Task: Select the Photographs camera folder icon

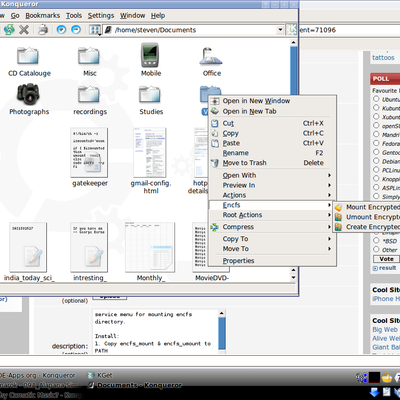Action: [28, 94]
